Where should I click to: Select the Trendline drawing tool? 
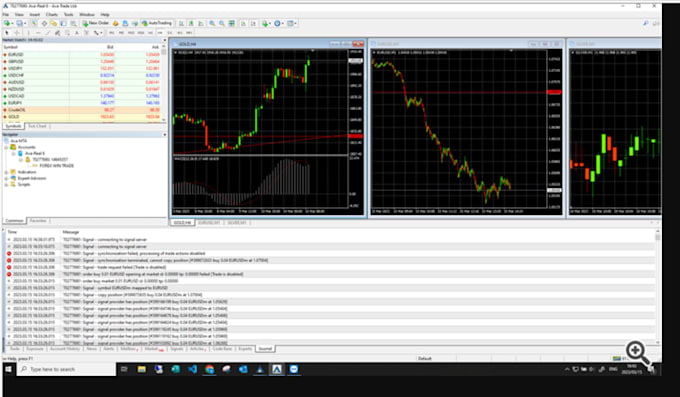pos(47,33)
